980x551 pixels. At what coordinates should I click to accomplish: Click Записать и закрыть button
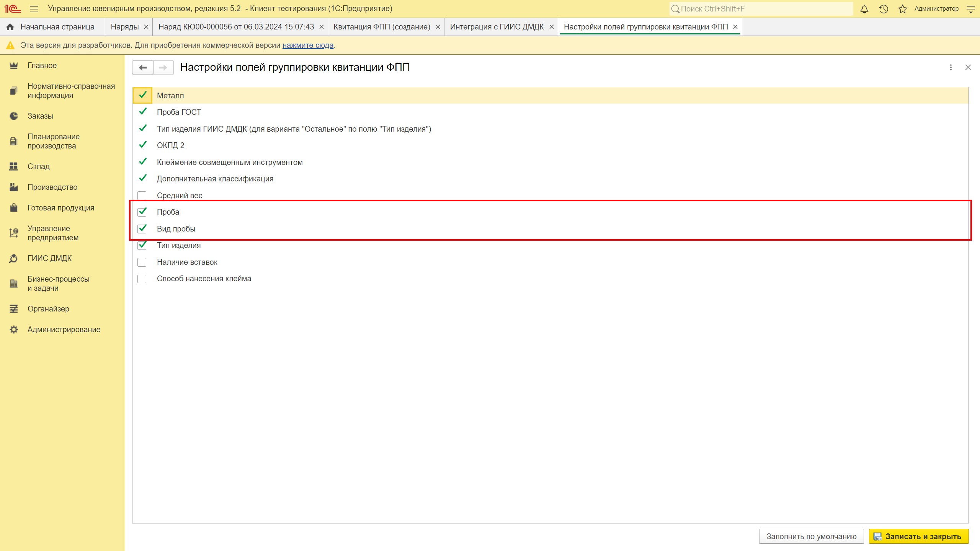pyautogui.click(x=919, y=536)
